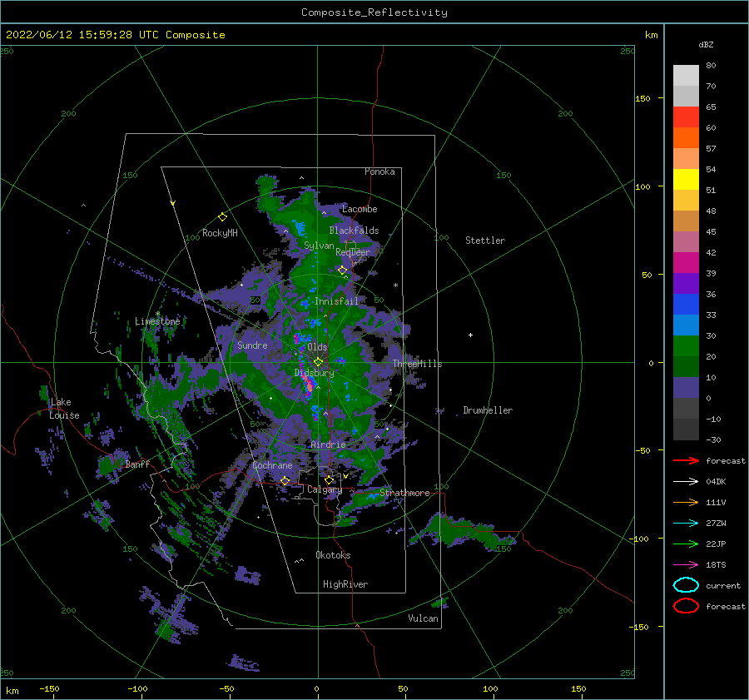The width and height of the screenshot is (749, 700).
Task: Click the Sundre city label
Action: pyautogui.click(x=252, y=345)
